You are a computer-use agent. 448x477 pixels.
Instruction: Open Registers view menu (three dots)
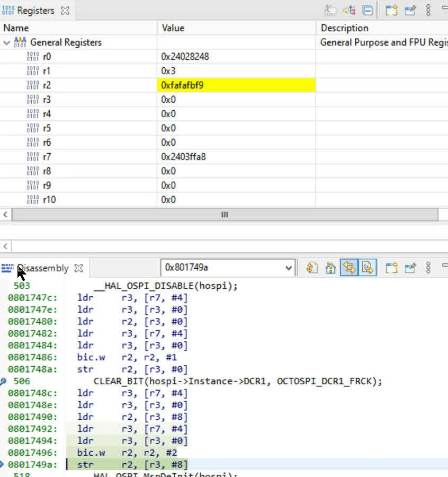point(428,11)
